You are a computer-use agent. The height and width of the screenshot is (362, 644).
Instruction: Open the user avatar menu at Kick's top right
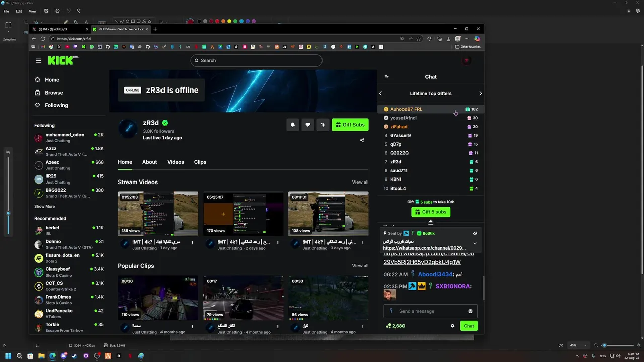tap(466, 60)
